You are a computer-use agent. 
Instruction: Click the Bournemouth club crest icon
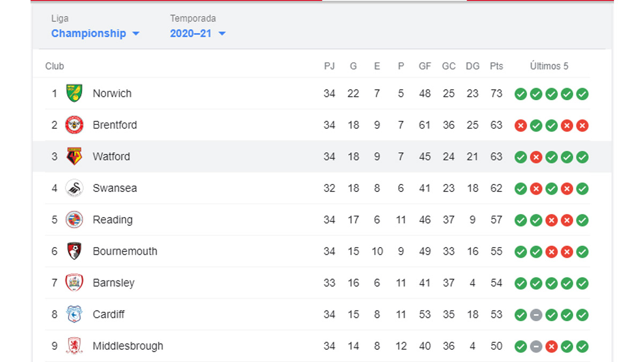tap(74, 252)
